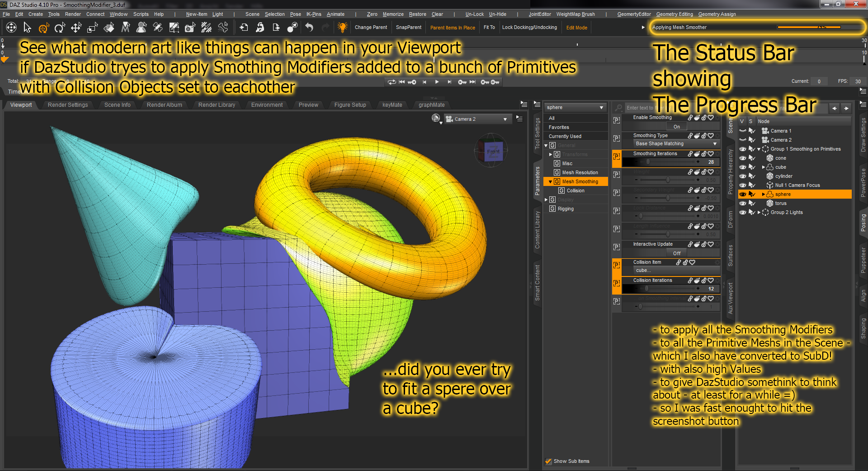
Task: Expand the sphere node in Scene
Action: [x=764, y=194]
